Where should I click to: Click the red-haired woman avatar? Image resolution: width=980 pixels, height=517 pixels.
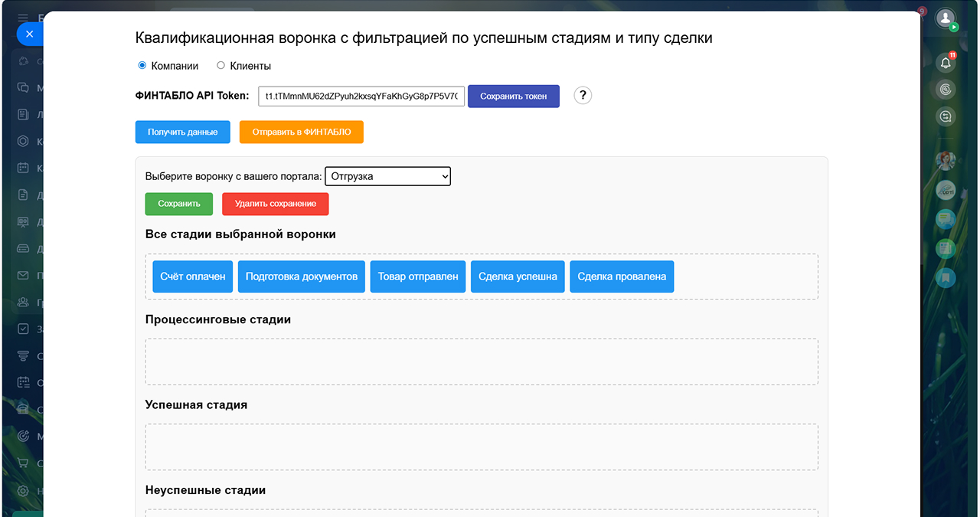(x=946, y=160)
